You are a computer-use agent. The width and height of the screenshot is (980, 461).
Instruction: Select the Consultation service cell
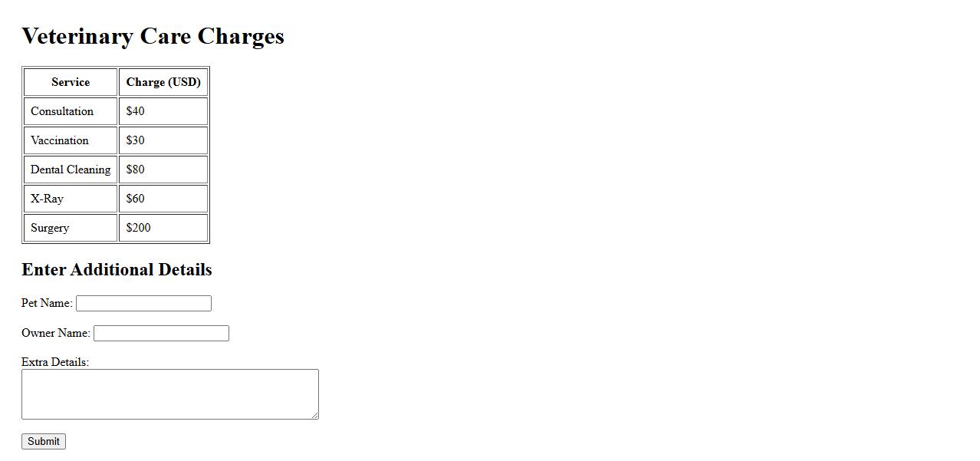62,111
